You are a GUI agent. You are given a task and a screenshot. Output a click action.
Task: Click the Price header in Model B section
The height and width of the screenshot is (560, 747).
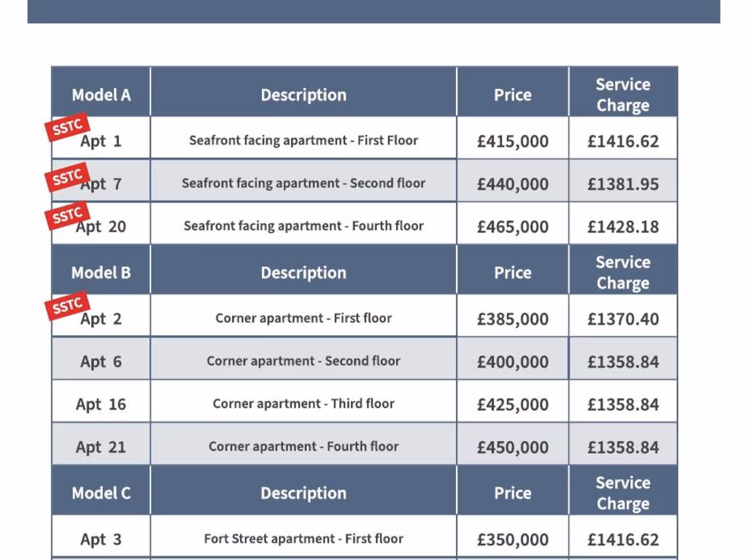[x=512, y=273]
